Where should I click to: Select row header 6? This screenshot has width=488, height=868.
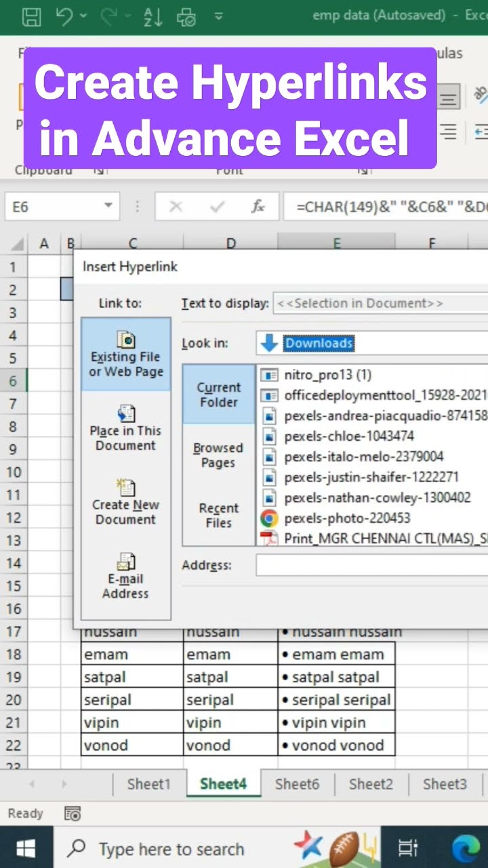click(x=14, y=381)
